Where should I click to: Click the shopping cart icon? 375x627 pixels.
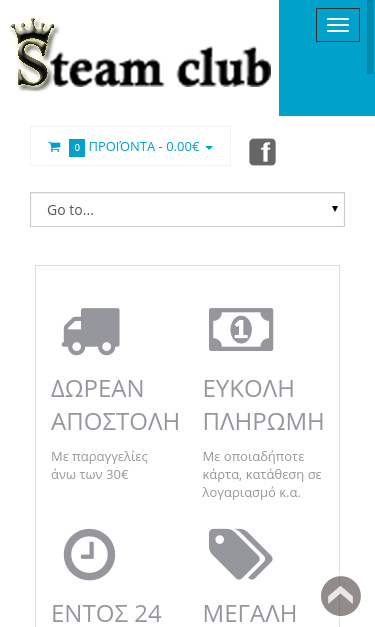54,147
